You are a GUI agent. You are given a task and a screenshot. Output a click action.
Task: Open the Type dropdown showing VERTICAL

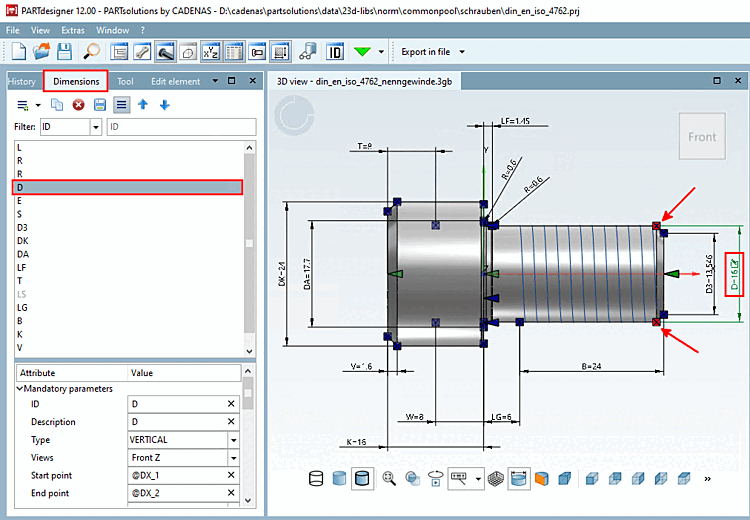(233, 439)
